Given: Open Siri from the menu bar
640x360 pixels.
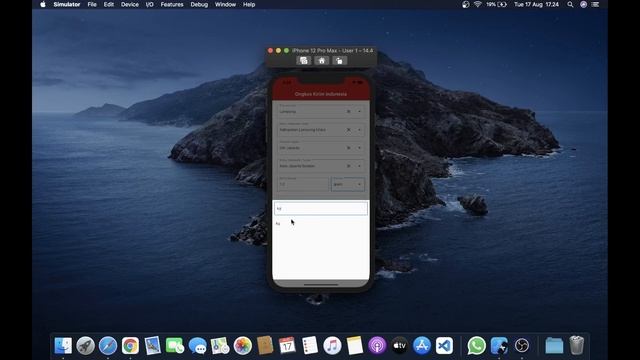Looking at the screenshot, I should [x=583, y=4].
